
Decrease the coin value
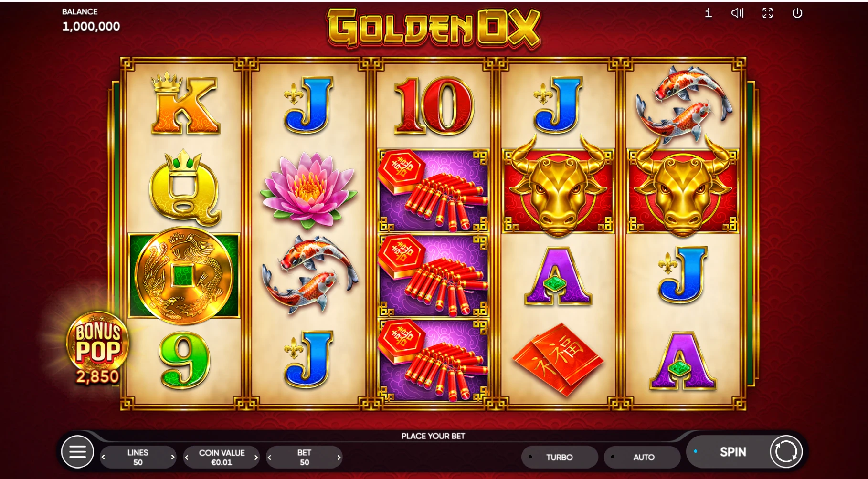pos(187,457)
